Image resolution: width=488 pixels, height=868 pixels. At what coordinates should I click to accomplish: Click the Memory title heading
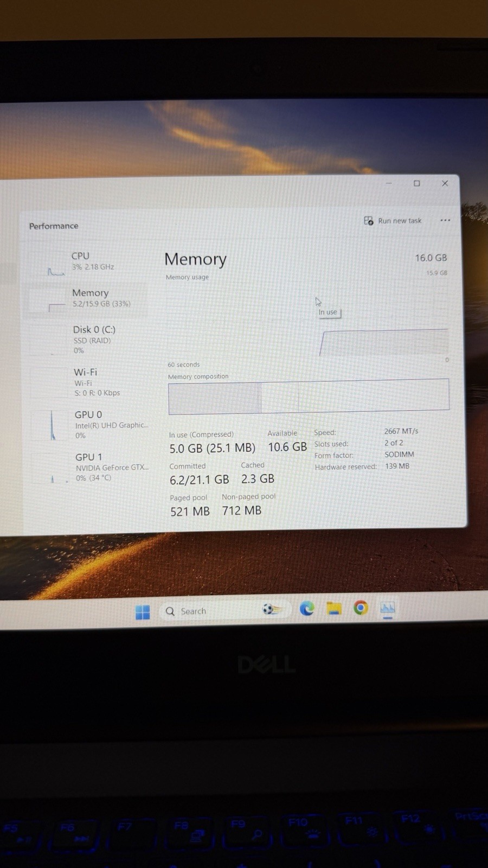click(195, 259)
